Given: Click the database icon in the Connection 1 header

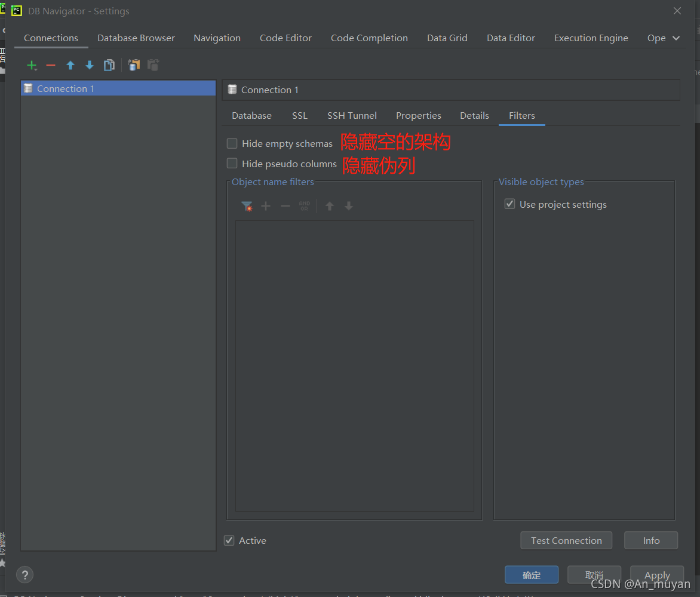Looking at the screenshot, I should tap(232, 90).
